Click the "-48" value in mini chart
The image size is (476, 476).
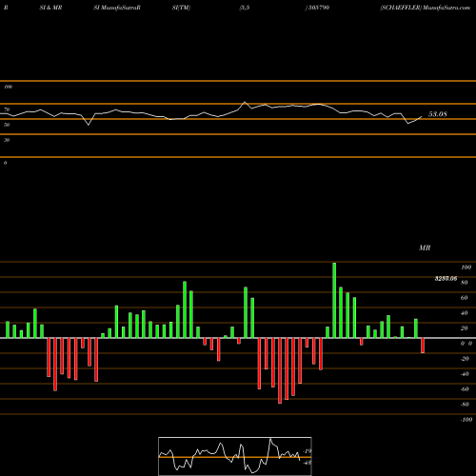coord(307,463)
